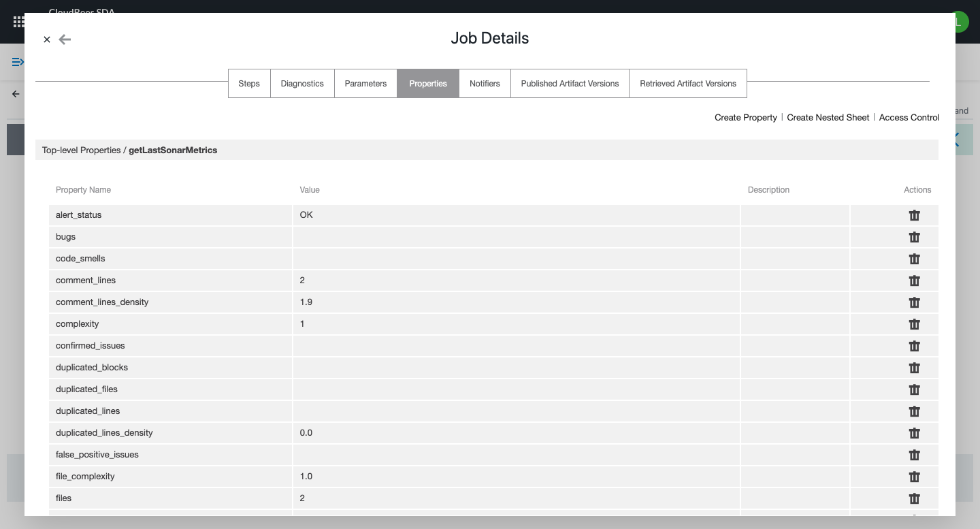Image resolution: width=980 pixels, height=529 pixels.
Task: Switch to the Steps tab
Action: click(x=249, y=83)
